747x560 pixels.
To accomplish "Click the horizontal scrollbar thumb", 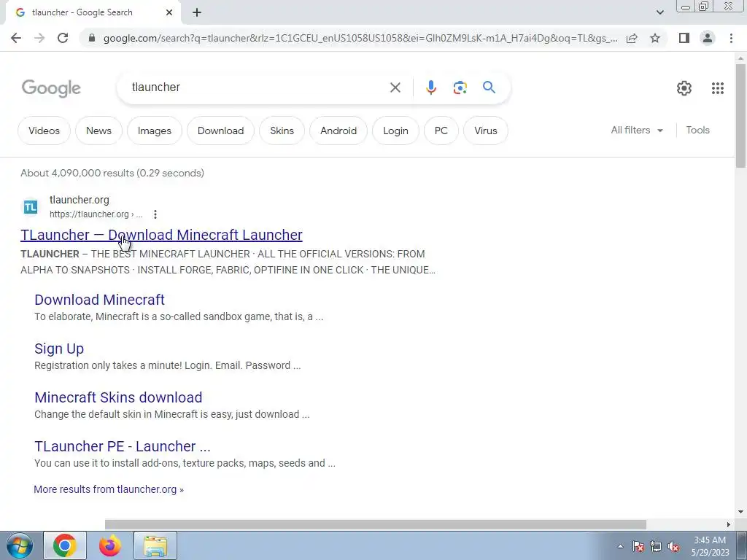I will pos(376,524).
